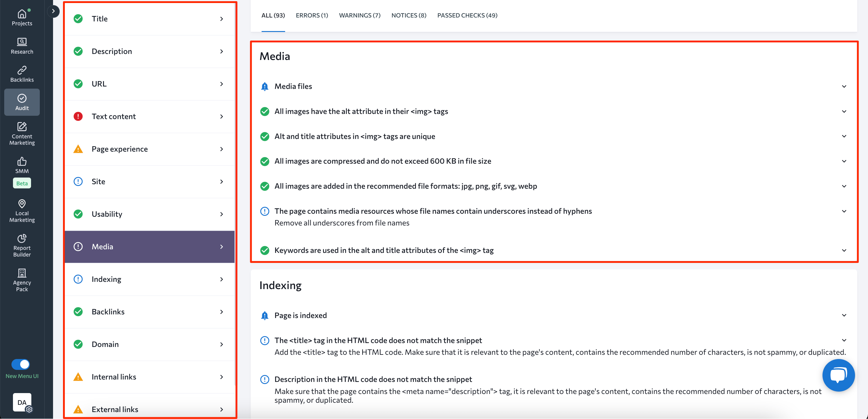
Task: Switch to the ERRORS (1) tab
Action: click(312, 15)
